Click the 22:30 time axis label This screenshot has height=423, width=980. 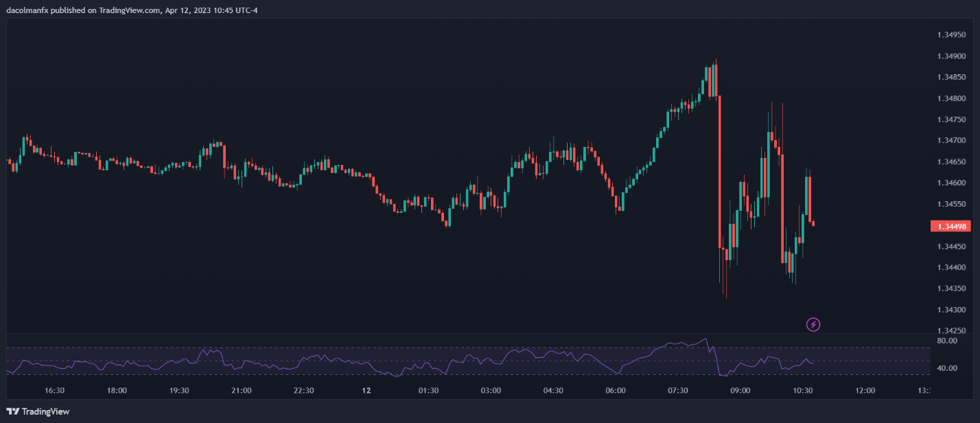click(x=304, y=391)
